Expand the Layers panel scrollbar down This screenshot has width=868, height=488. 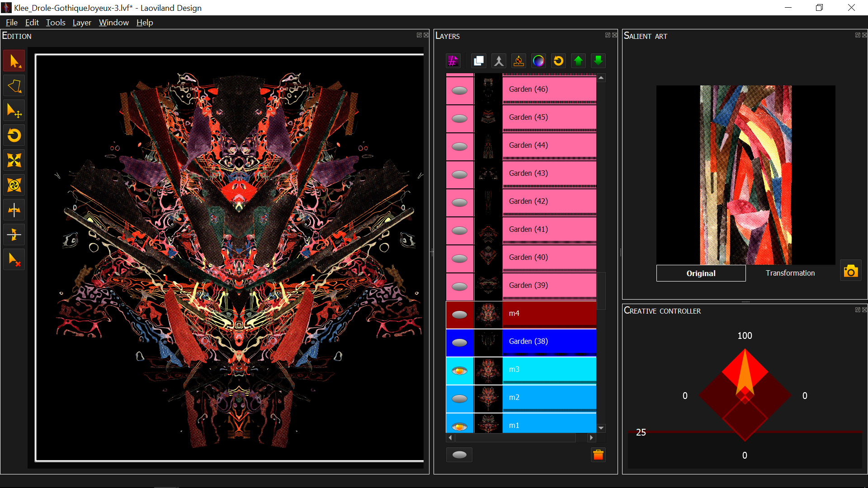[602, 428]
